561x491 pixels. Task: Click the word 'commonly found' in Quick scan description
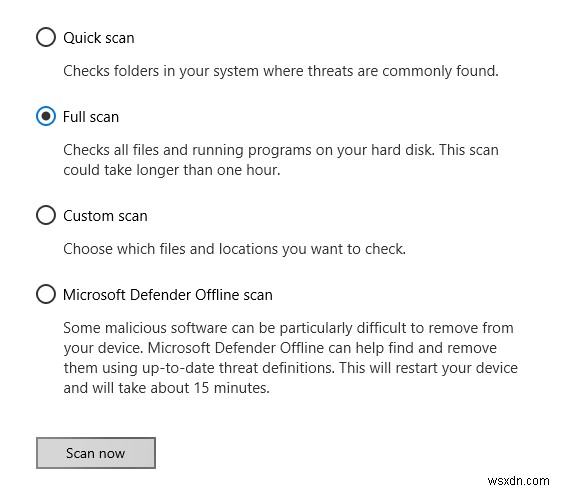[x=440, y=71]
